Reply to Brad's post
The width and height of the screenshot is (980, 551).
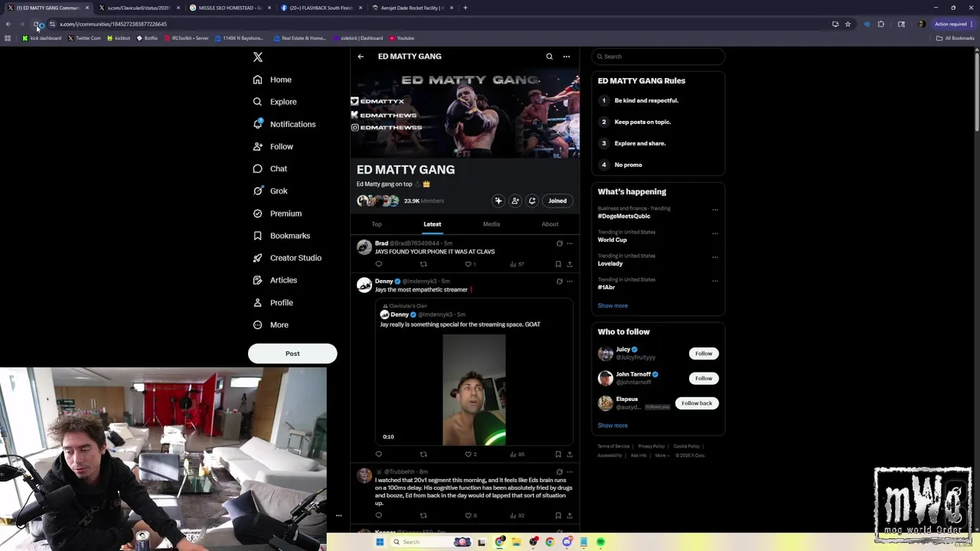click(378, 264)
